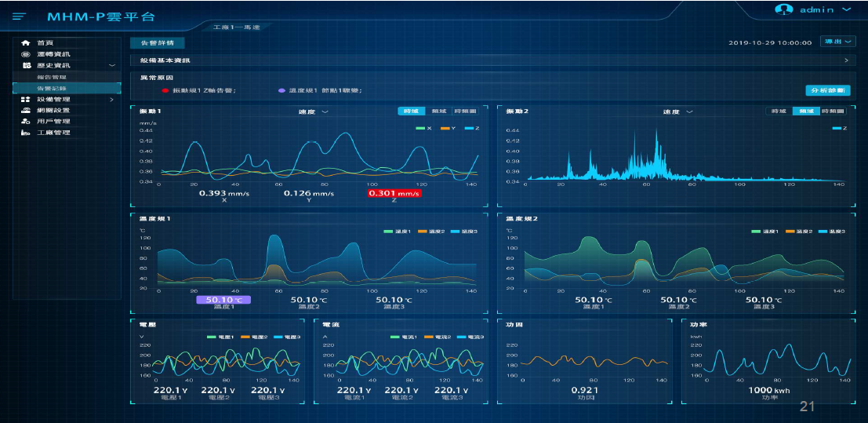The width and height of the screenshot is (868, 423).
Task: Switch 振動2 chart to 時域 view
Action: click(x=779, y=111)
